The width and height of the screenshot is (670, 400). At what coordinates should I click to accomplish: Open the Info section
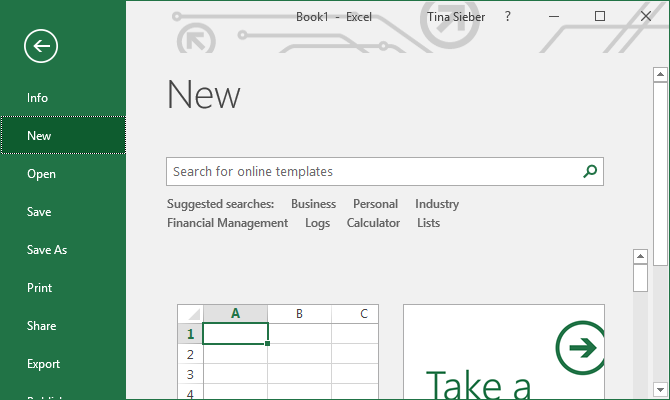63,97
